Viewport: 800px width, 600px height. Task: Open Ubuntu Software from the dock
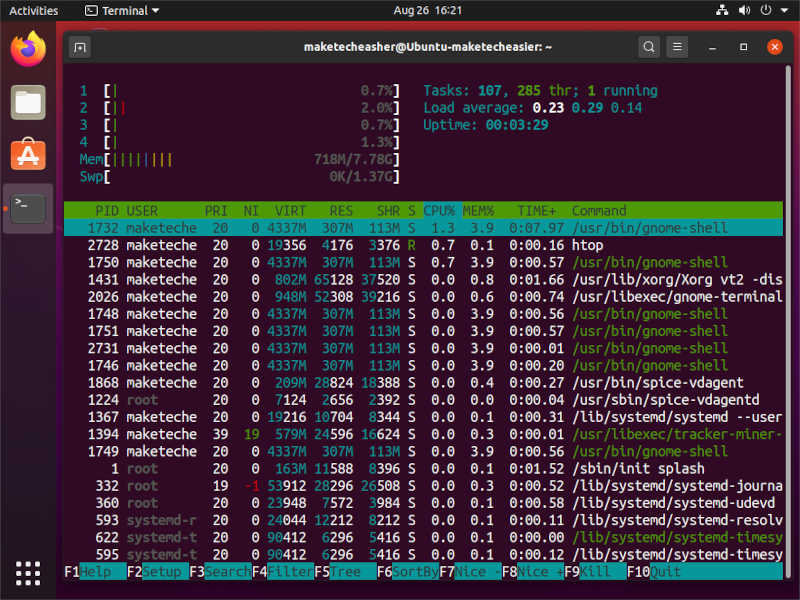click(x=27, y=155)
